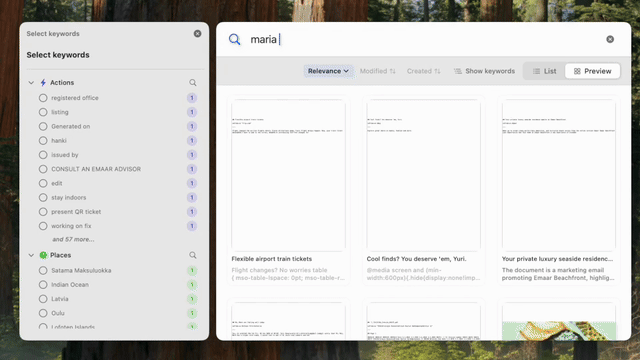This screenshot has width=640, height=360.
Task: Click the green Places globe icon
Action: [x=43, y=255]
